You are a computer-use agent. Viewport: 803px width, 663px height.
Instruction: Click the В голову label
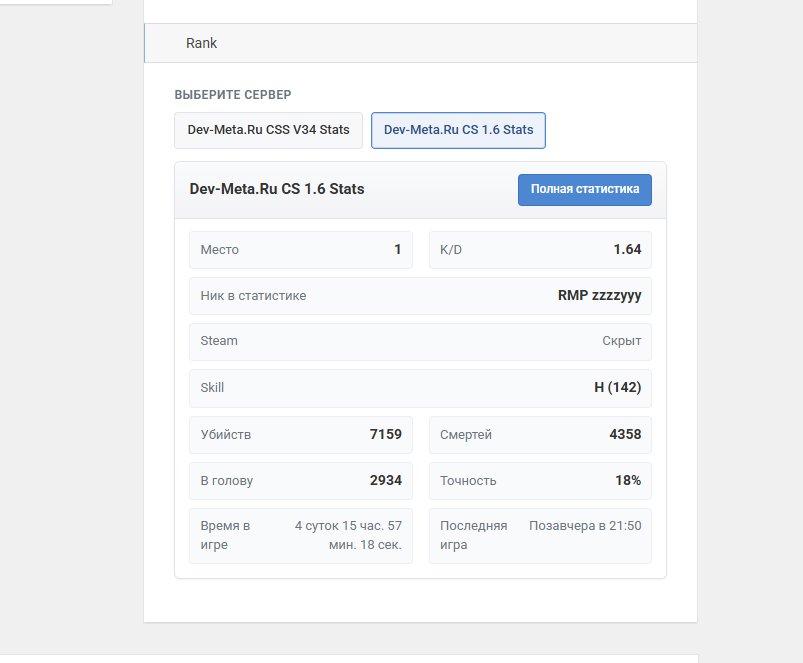(x=227, y=481)
